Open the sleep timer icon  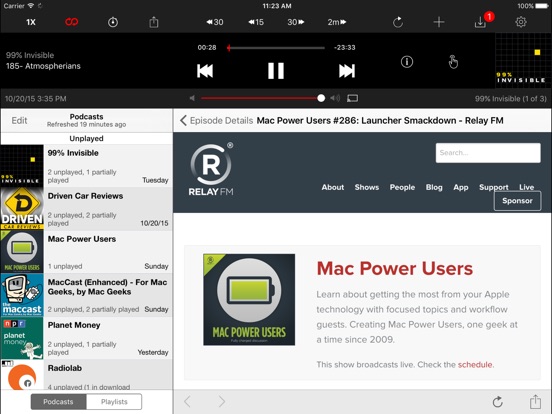tap(113, 22)
